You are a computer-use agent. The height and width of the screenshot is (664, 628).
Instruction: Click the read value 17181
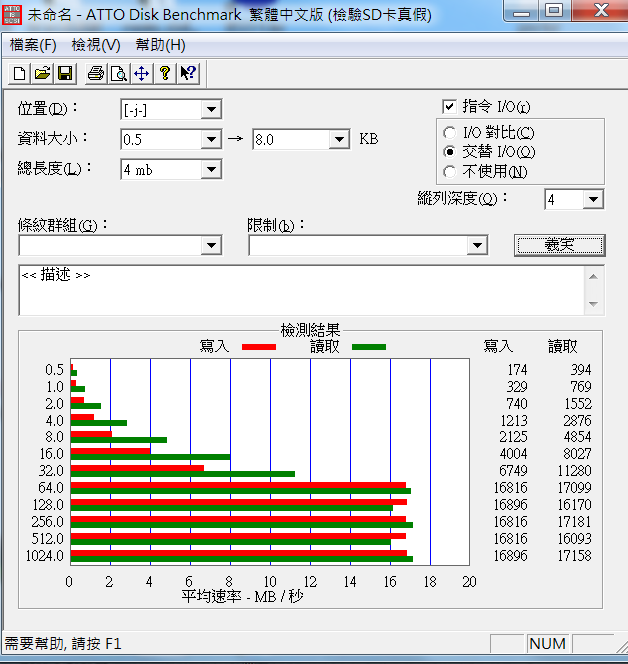[x=574, y=521]
